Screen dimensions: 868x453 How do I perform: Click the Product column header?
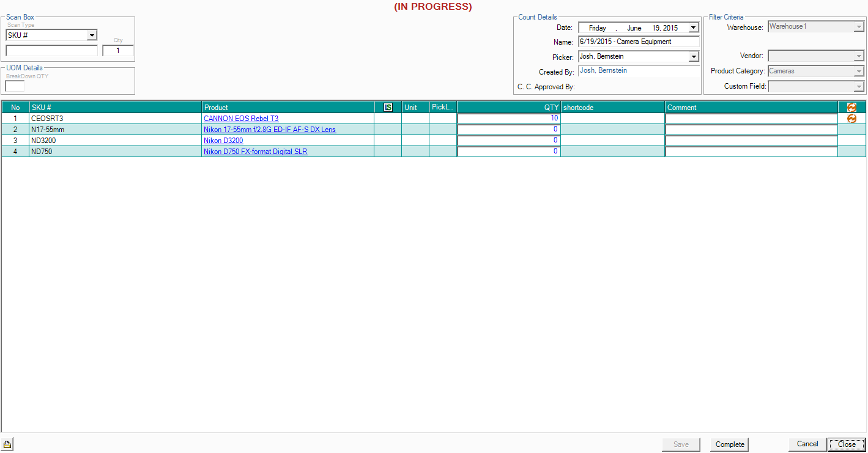tap(287, 108)
